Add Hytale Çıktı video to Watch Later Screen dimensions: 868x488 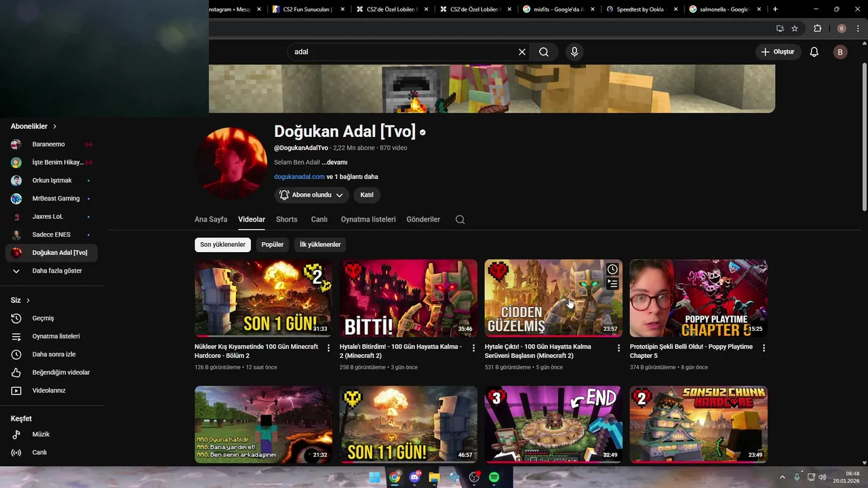[612, 269]
